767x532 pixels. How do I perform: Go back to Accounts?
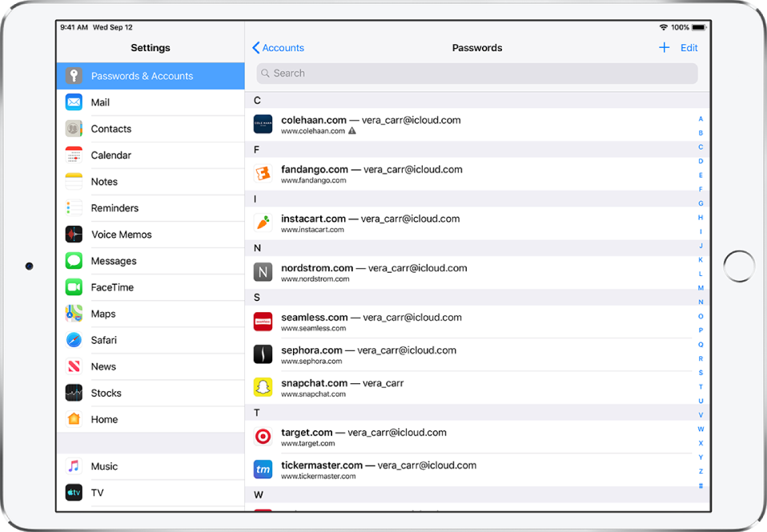pyautogui.click(x=278, y=48)
